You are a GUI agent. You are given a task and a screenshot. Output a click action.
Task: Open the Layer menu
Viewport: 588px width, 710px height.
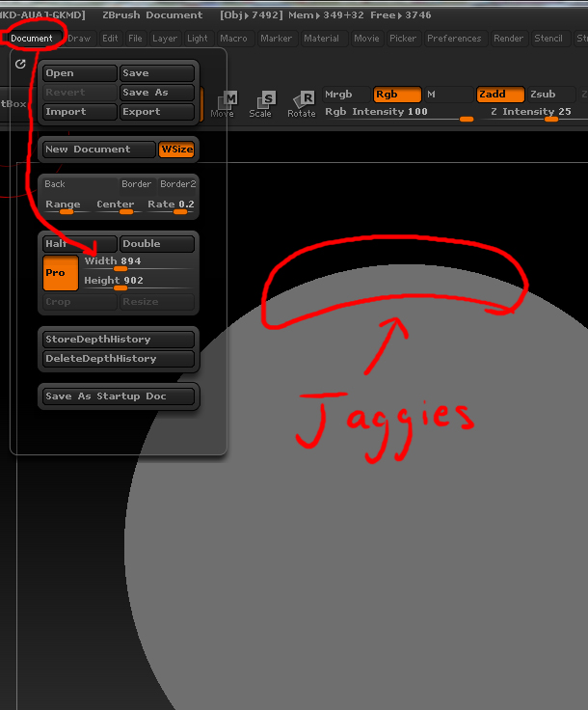click(165, 39)
